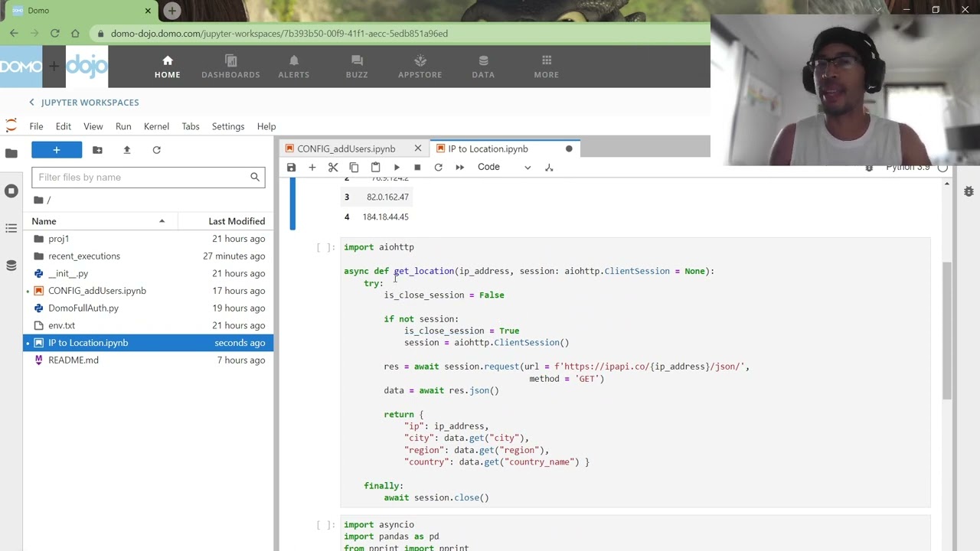Cut selected cell with scissors icon
The image size is (980, 551).
click(x=333, y=167)
